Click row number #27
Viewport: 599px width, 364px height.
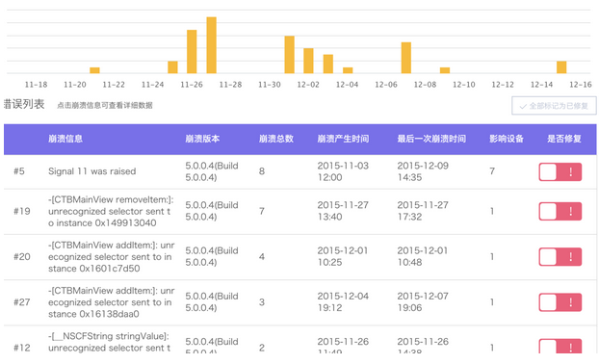(22, 302)
